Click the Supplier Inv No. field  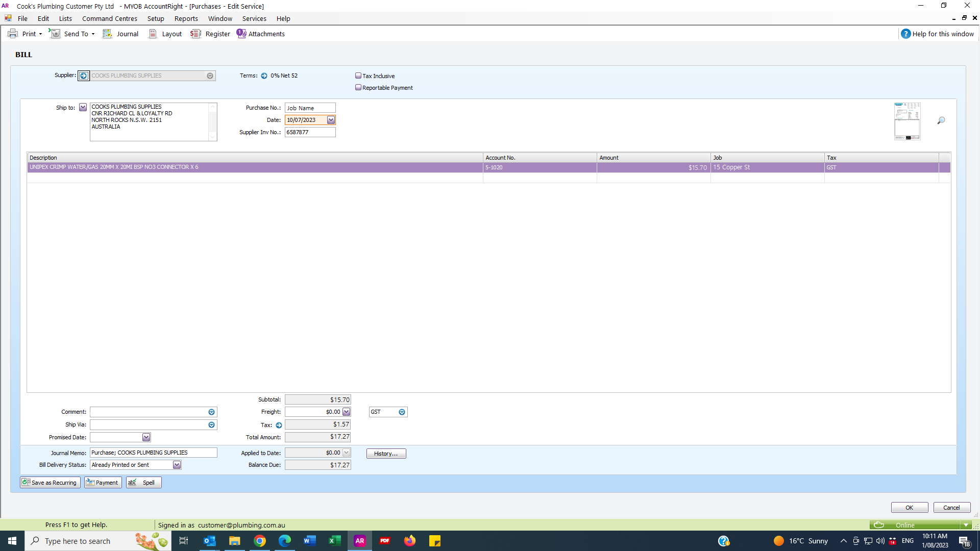[x=310, y=132]
